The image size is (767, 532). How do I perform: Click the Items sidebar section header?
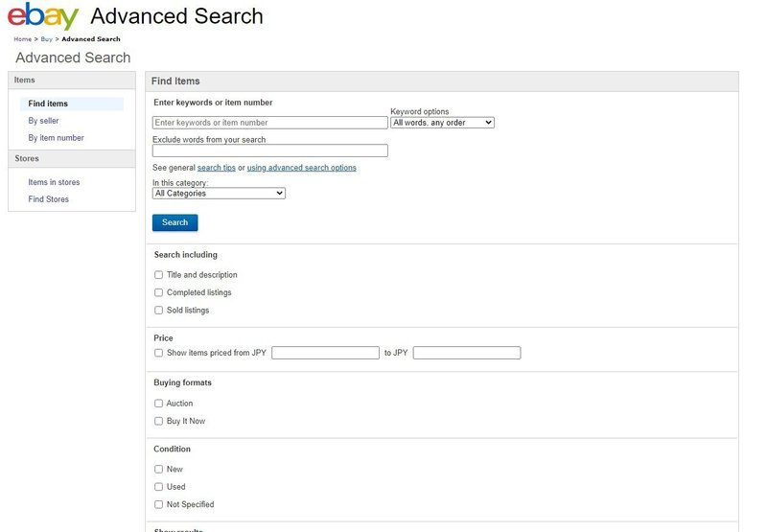pos(71,81)
